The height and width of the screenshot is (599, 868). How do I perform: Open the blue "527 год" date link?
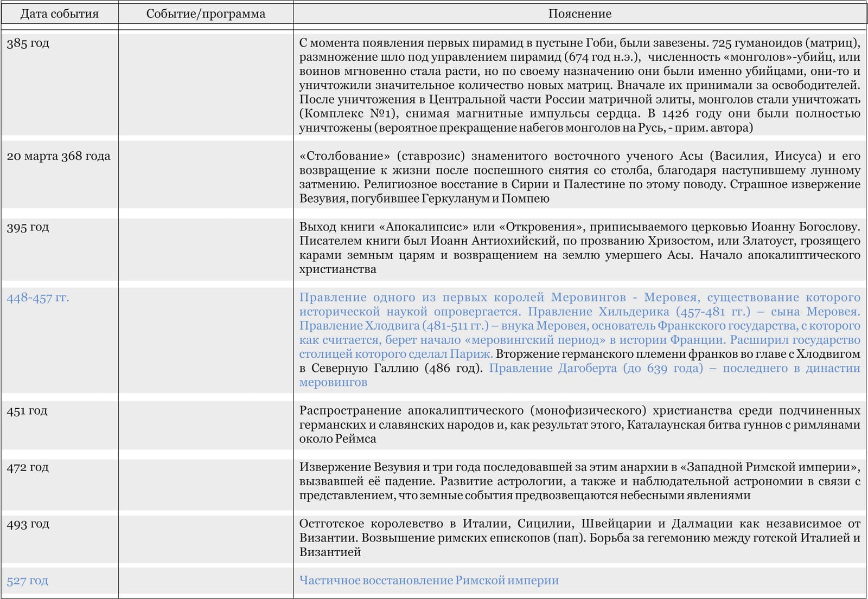pyautogui.click(x=28, y=581)
